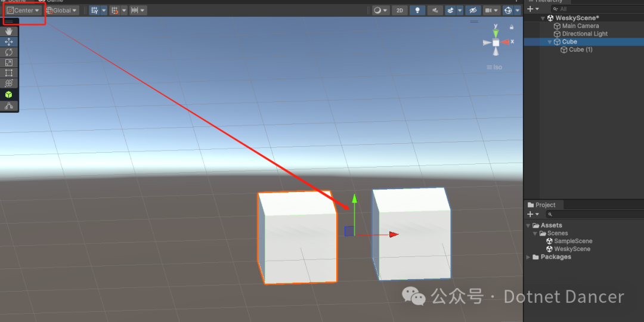This screenshot has width=644, height=322.
Task: Select Directional Light in Hierarchy
Action: pyautogui.click(x=585, y=33)
